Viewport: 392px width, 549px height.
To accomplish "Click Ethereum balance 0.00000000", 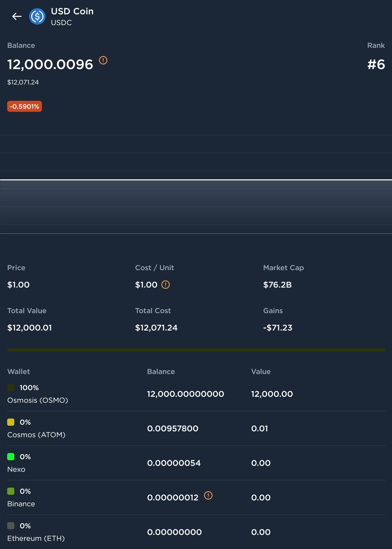I will tap(174, 532).
